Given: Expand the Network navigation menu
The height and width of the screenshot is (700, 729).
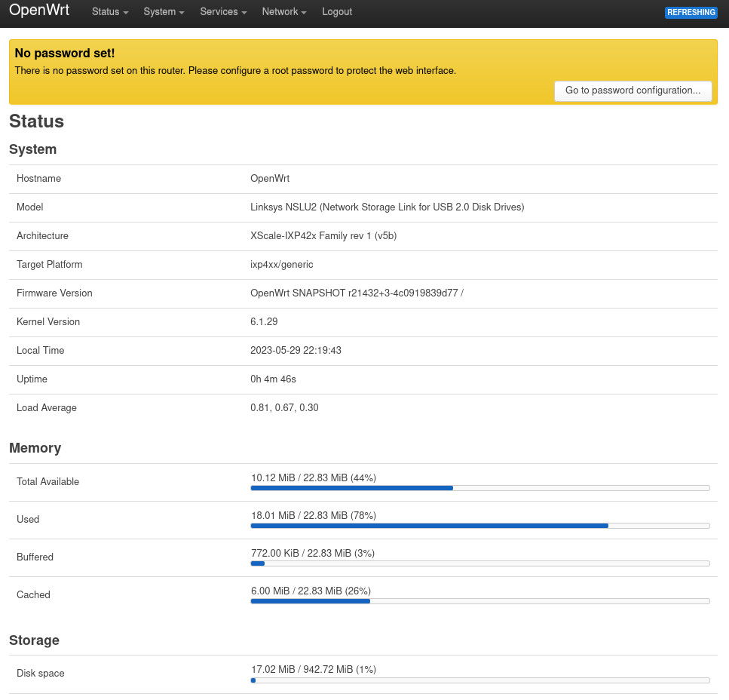Looking at the screenshot, I should pos(283,12).
